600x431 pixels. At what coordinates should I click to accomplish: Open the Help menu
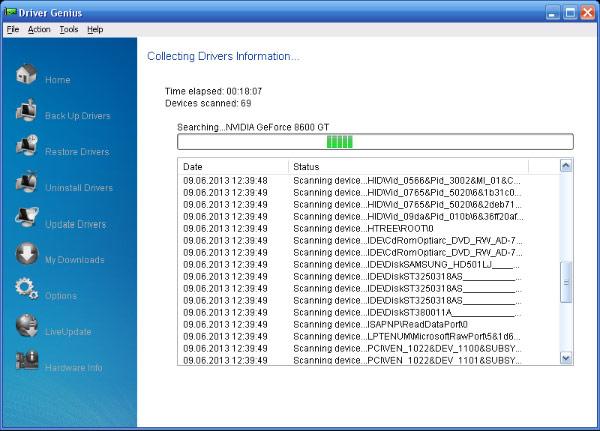[95, 29]
